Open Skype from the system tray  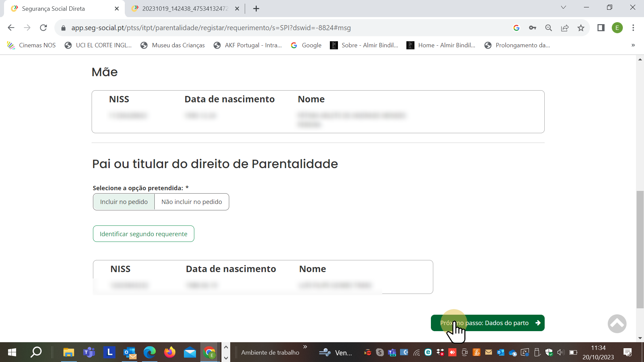coord(380,352)
